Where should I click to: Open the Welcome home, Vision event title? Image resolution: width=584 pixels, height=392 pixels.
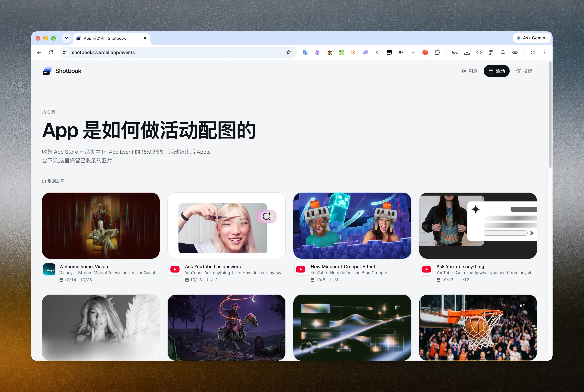click(83, 267)
